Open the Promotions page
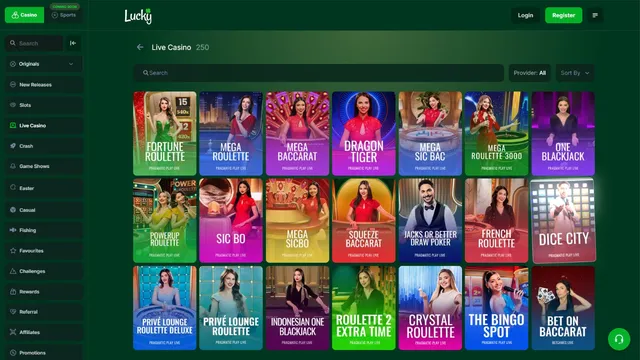This screenshot has width=640, height=360. (x=44, y=353)
